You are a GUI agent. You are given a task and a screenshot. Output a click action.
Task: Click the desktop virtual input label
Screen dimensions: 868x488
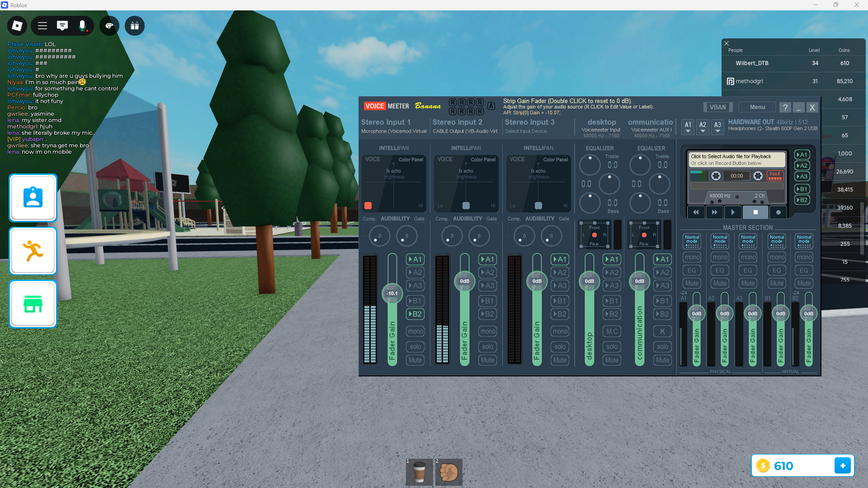click(602, 122)
